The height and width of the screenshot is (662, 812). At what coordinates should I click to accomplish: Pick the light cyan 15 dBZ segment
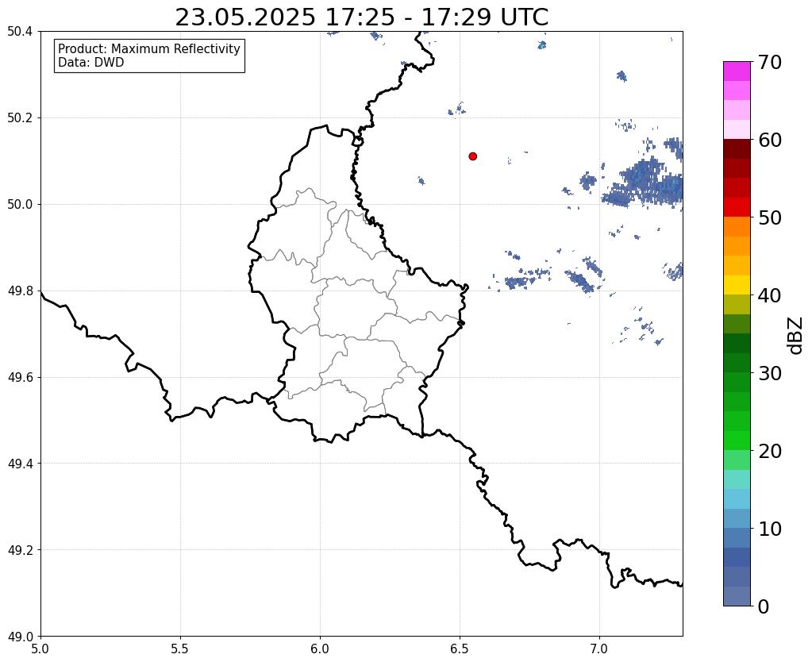(737, 479)
